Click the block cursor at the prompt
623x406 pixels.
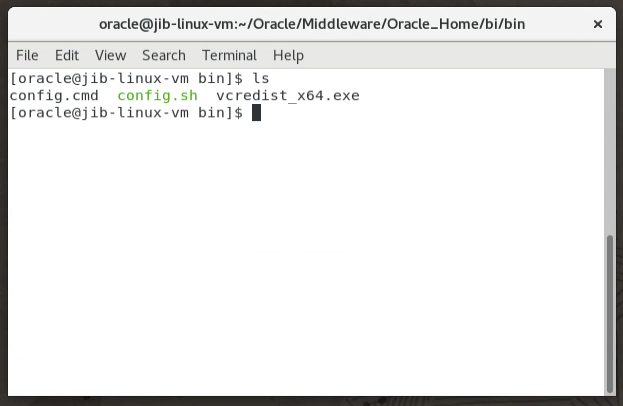(x=256, y=113)
